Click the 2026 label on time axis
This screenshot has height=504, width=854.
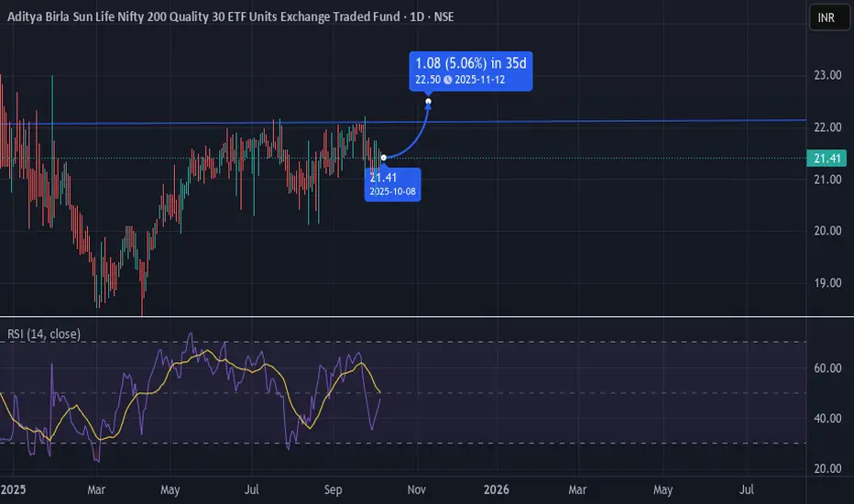(496, 489)
